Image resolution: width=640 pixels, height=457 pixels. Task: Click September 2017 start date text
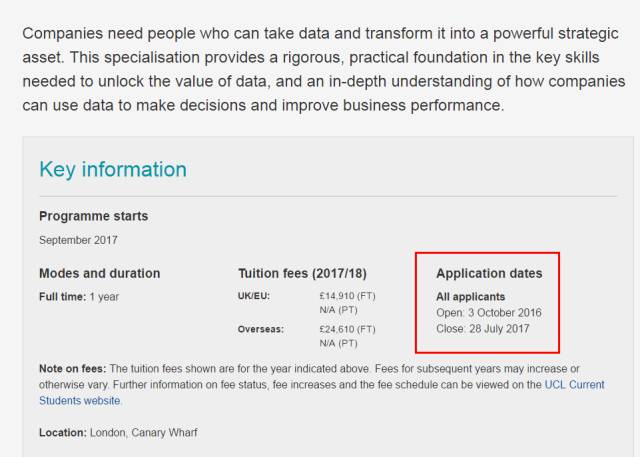click(x=78, y=240)
